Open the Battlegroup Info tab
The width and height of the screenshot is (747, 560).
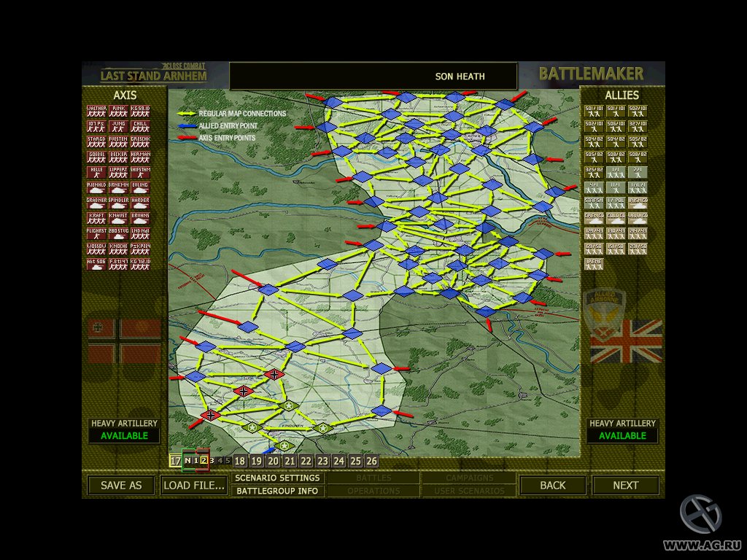pos(277,491)
